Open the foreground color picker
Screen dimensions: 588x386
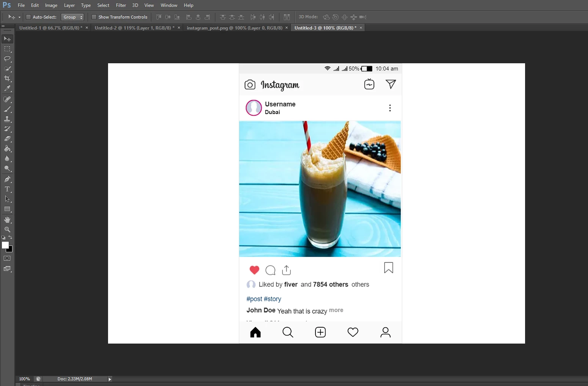[x=5, y=245]
